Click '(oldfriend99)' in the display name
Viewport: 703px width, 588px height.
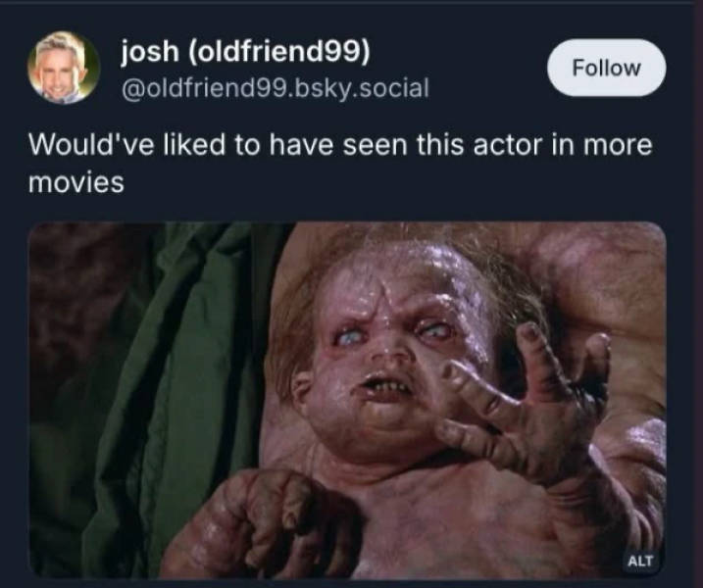[279, 52]
